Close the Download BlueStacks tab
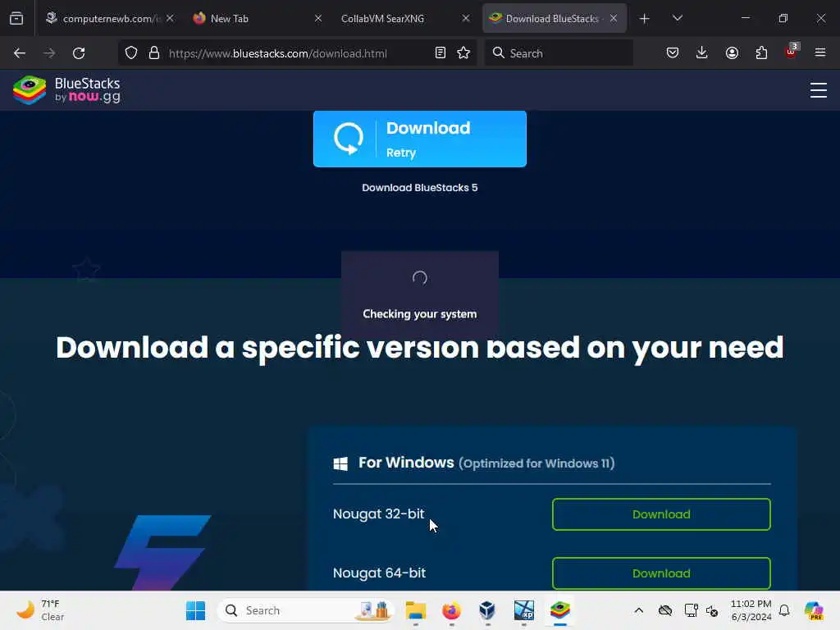The image size is (840, 630). point(614,18)
